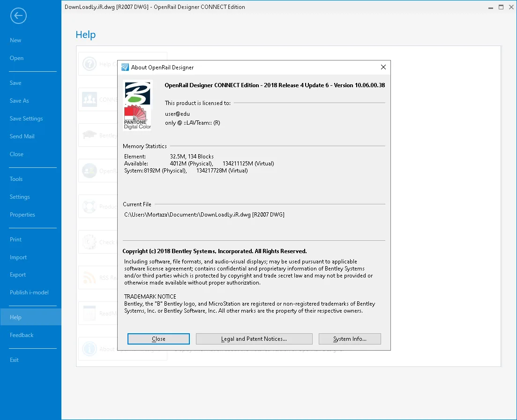Choose Save As in the sidebar
Viewport: 517px width, 420px height.
(x=19, y=101)
